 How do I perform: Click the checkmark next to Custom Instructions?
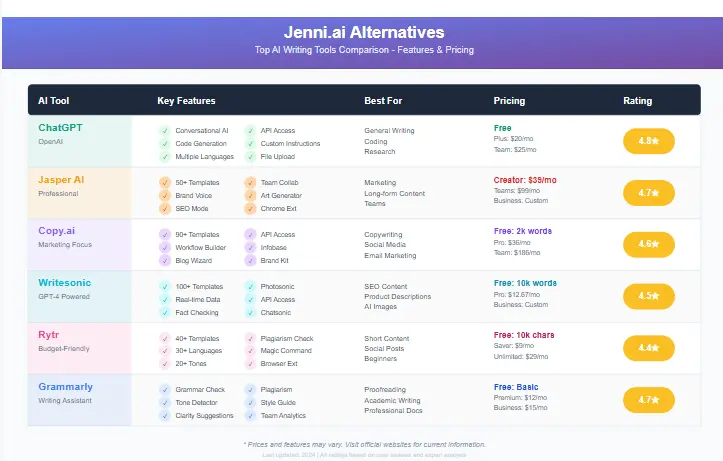point(250,143)
